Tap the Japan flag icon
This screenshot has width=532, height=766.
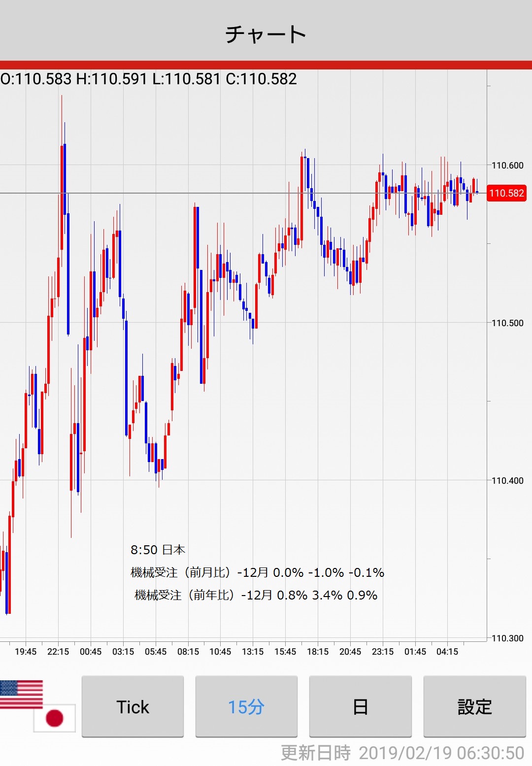55,718
